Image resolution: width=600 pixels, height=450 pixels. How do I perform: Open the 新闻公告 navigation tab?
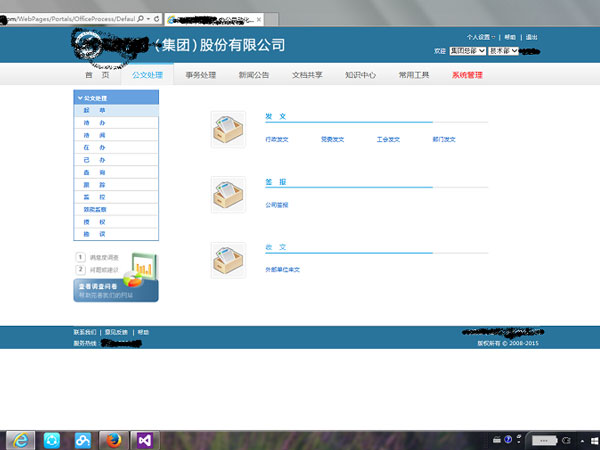coord(253,75)
